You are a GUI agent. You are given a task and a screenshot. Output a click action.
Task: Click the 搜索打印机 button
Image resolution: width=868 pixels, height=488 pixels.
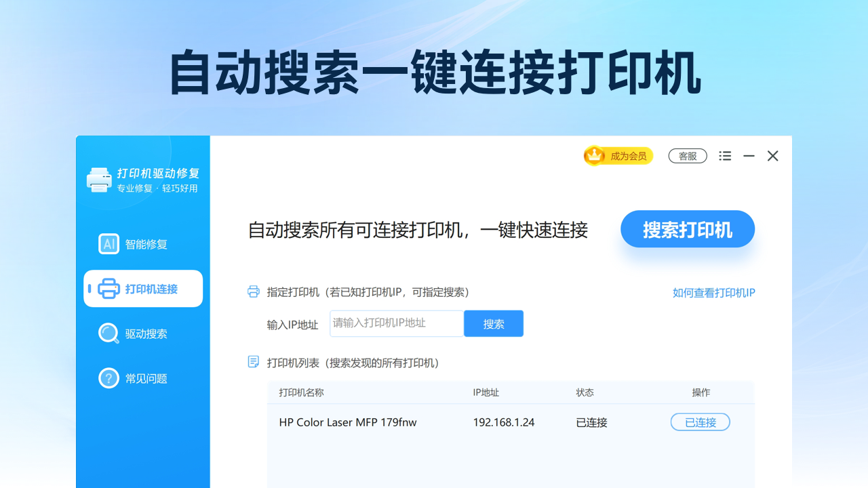click(688, 229)
